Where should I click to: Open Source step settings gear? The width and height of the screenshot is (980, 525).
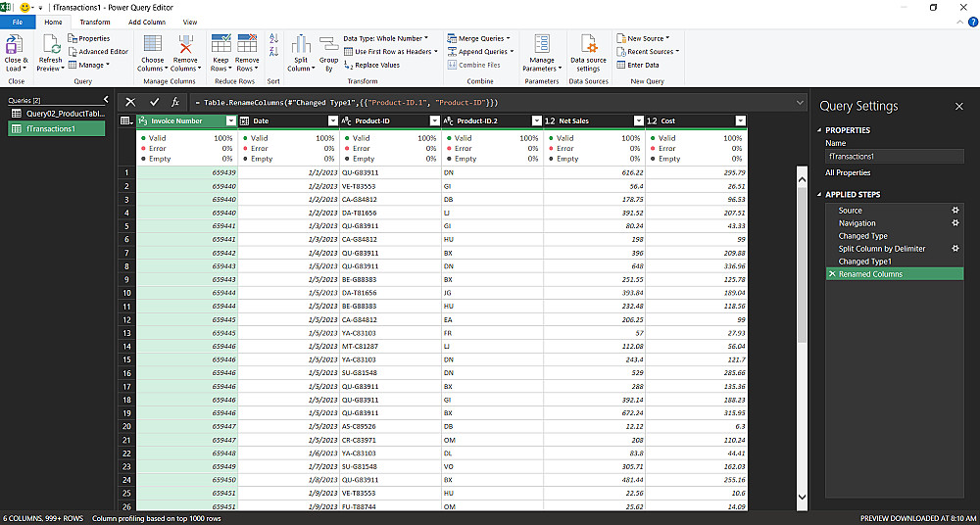[x=955, y=211]
